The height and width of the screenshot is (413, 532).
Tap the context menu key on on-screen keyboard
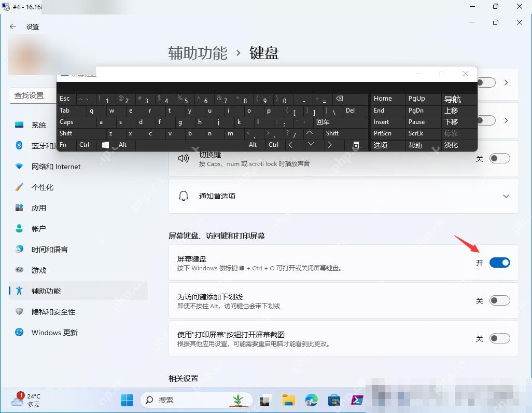[356, 145]
